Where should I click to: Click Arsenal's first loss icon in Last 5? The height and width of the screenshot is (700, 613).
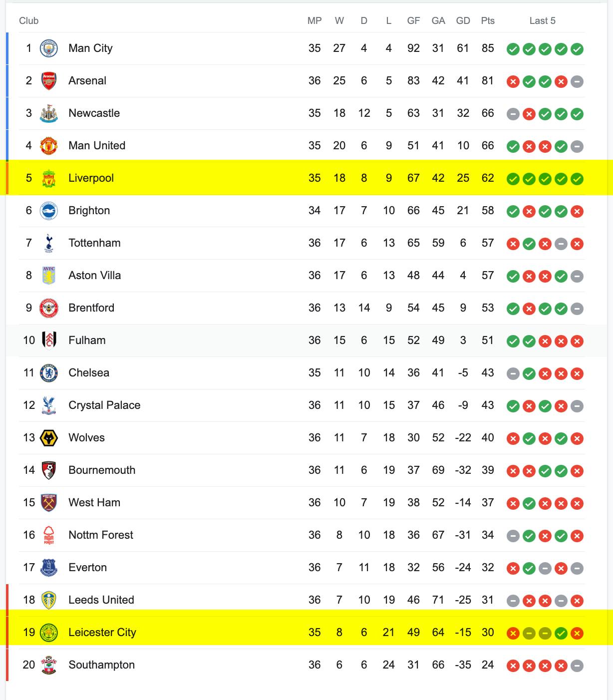click(513, 81)
